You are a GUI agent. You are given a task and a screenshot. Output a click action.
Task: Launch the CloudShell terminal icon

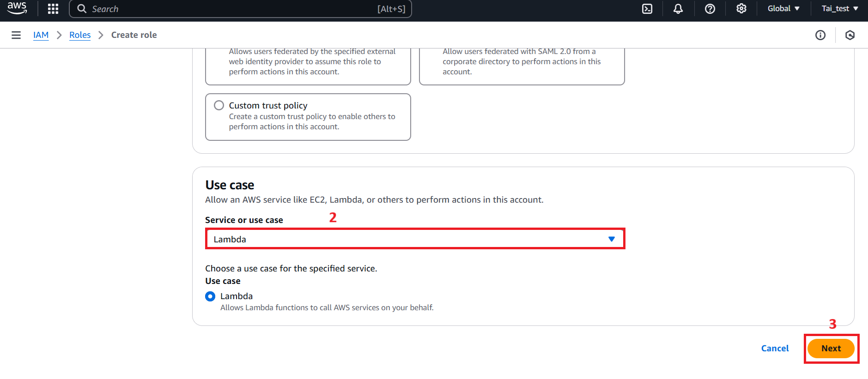point(647,9)
